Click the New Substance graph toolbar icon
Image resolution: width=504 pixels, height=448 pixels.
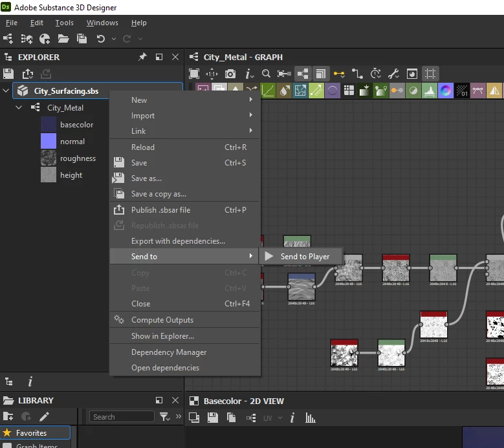8,39
